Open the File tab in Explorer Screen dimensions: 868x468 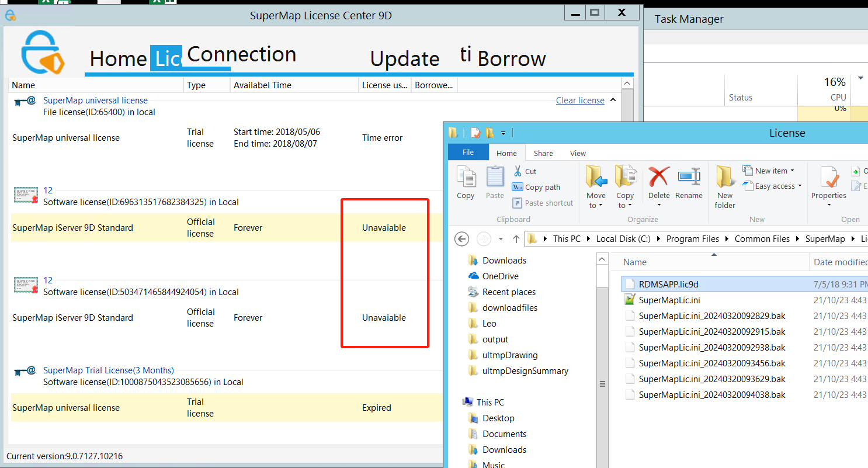pos(468,152)
